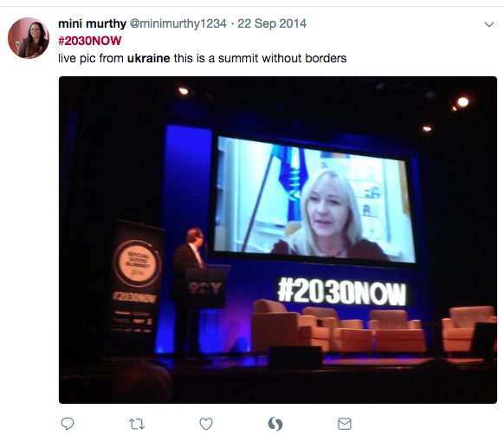Viewport: 504px width, 435px height.
Task: Open the @minimurthy1234 handle
Action: point(178,23)
